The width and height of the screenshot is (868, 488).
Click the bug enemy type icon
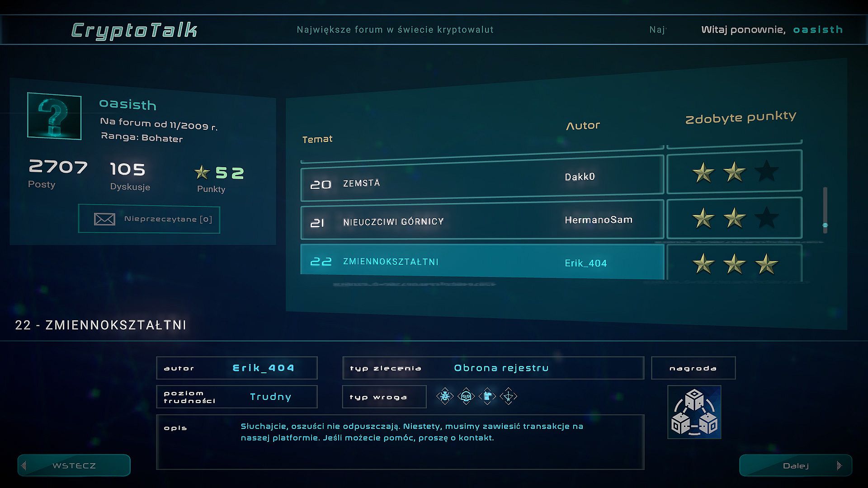[445, 397]
